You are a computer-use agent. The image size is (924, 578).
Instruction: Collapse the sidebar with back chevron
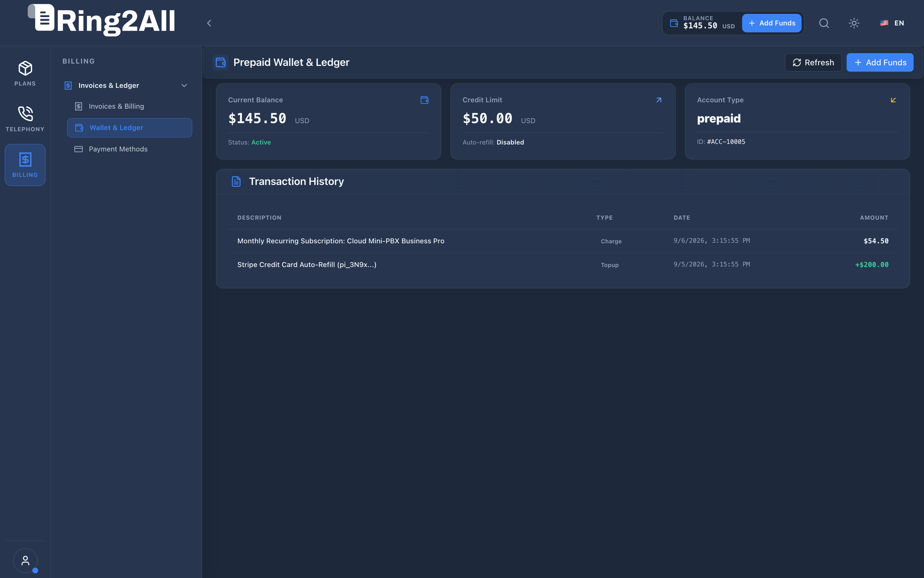click(x=209, y=23)
